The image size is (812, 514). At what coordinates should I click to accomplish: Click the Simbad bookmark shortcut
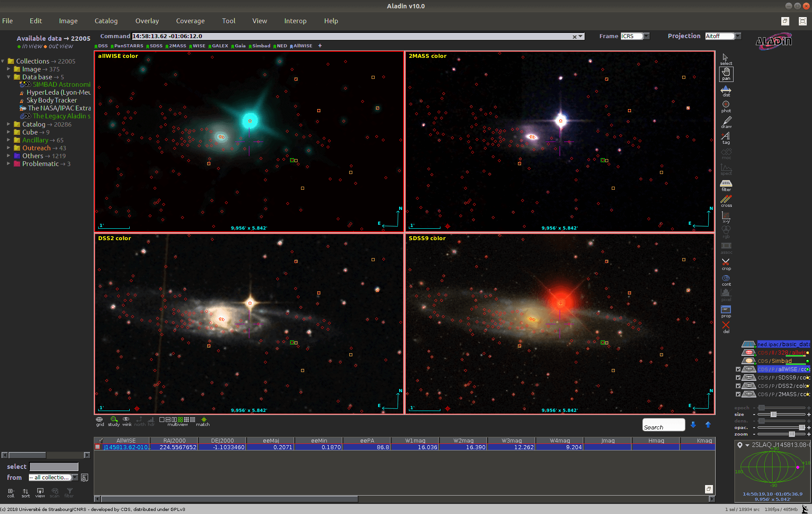pyautogui.click(x=261, y=46)
